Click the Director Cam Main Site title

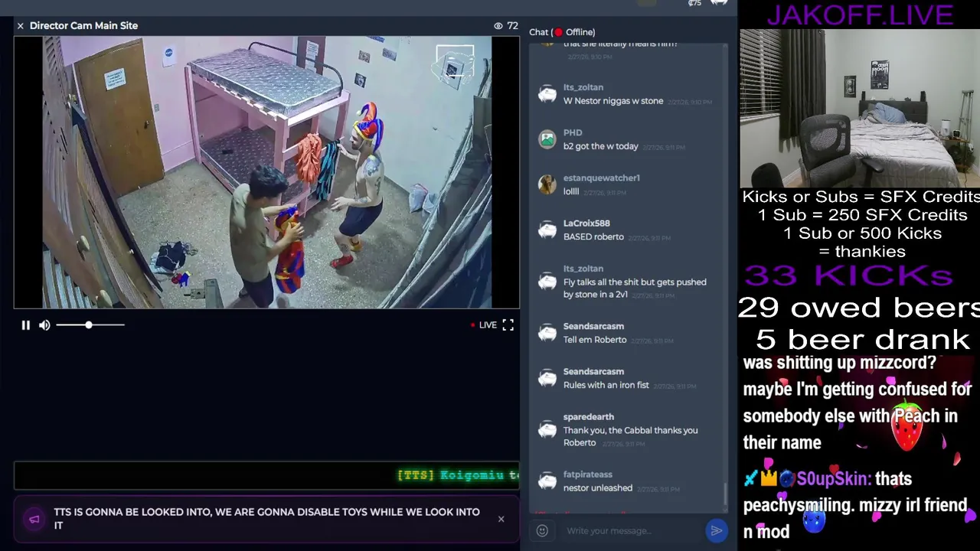click(83, 26)
